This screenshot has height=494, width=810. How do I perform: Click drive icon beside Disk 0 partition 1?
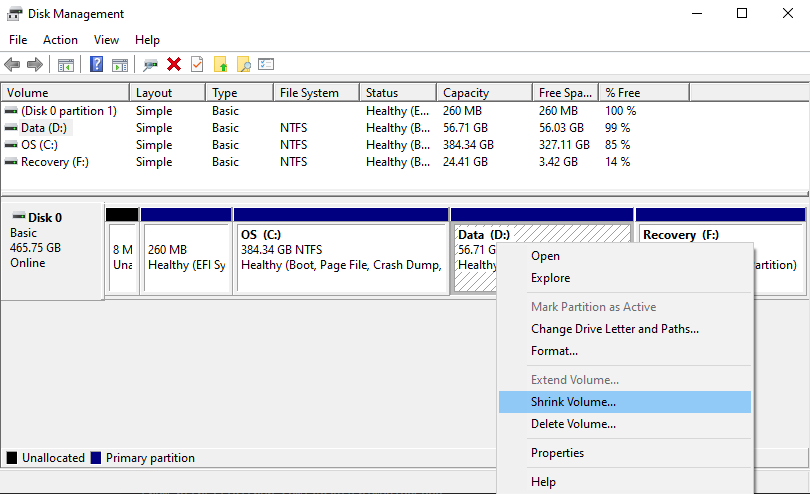click(11, 111)
